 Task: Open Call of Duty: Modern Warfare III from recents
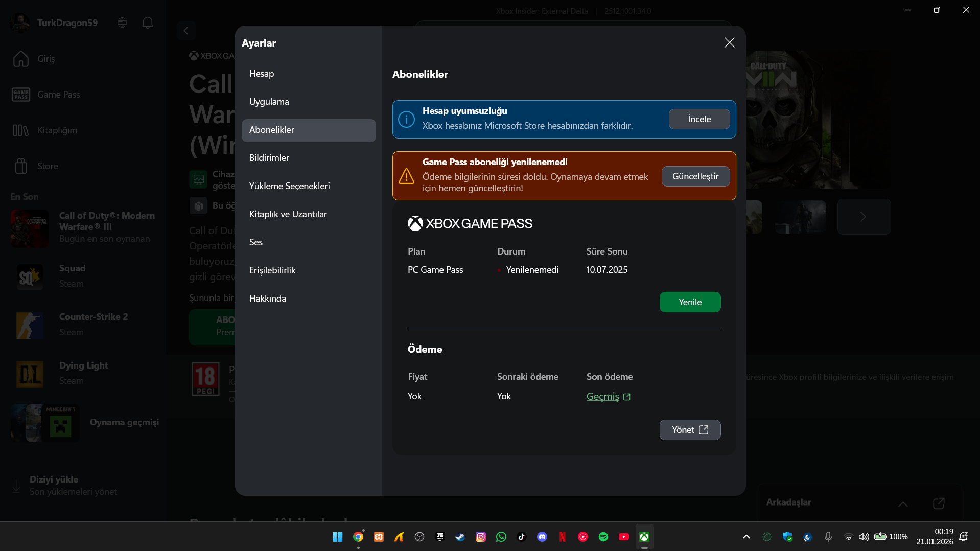[x=83, y=227]
